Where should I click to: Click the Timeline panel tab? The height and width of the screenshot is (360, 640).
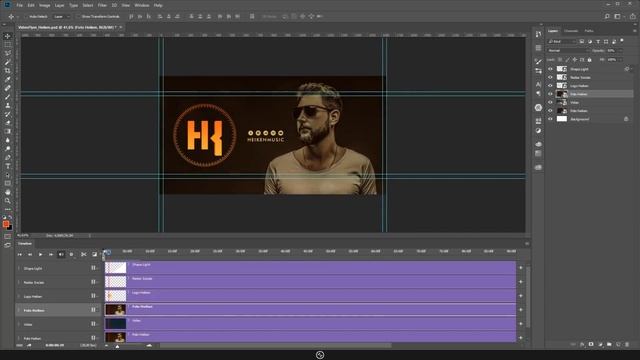(x=24, y=244)
